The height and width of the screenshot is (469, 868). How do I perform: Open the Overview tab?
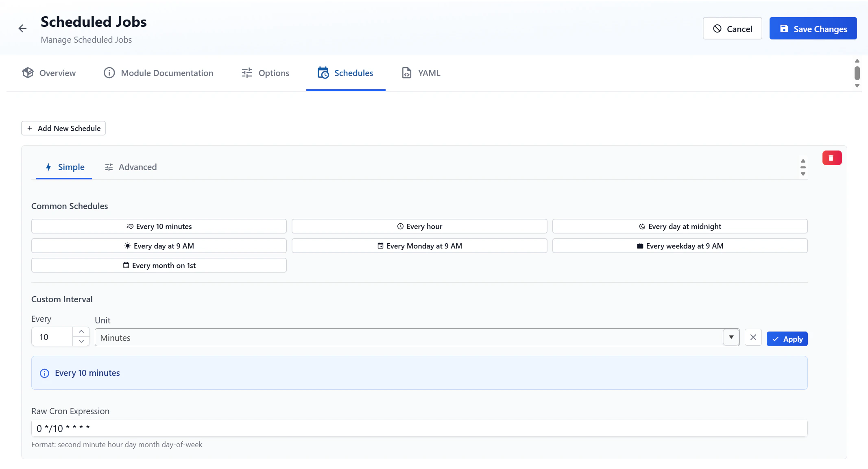coord(49,73)
